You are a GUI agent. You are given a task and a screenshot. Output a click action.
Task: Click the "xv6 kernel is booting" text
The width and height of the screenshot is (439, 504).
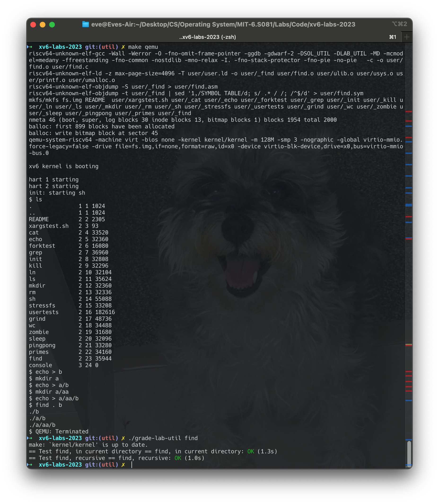coord(63,166)
